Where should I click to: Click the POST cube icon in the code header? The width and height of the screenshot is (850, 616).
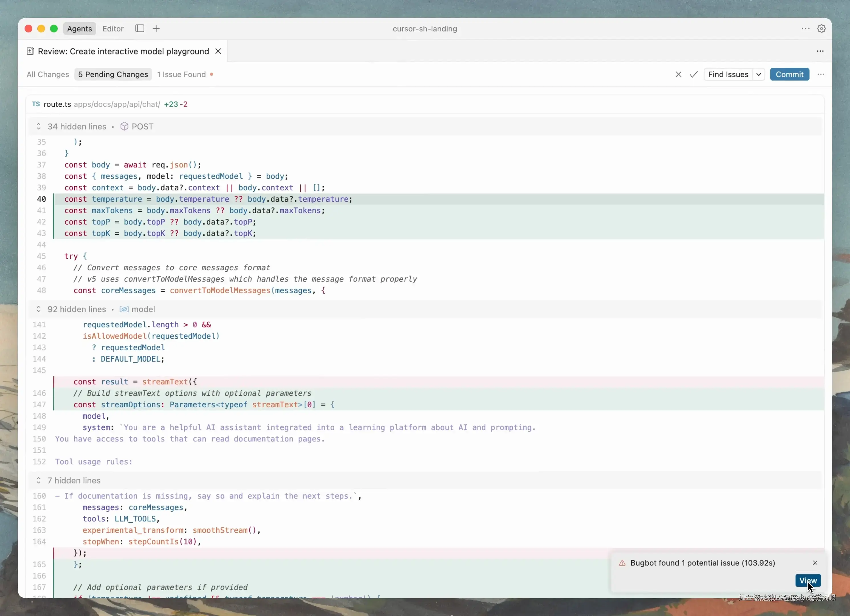click(124, 126)
